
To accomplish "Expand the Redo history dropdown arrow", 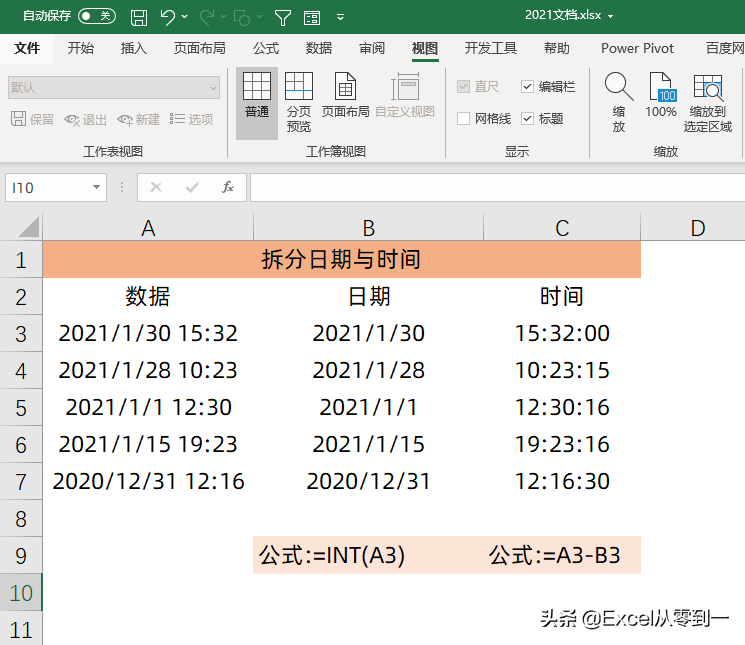I will pos(223,18).
